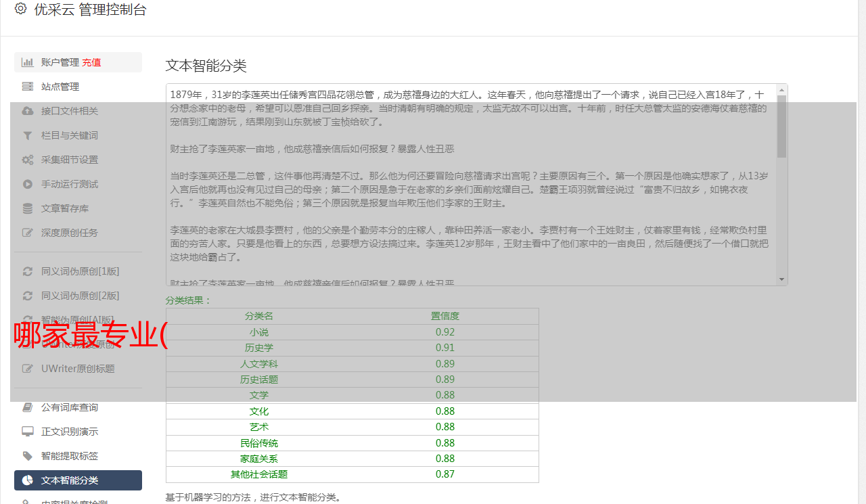Viewport: 866px width, 504px height.
Task: Click the 基于机器学习的方法 description text
Action: click(253, 498)
